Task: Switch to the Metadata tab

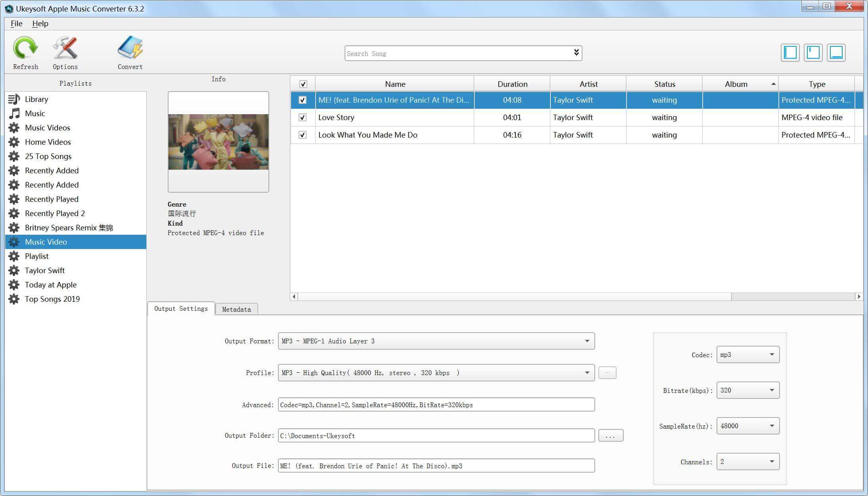Action: pos(236,309)
